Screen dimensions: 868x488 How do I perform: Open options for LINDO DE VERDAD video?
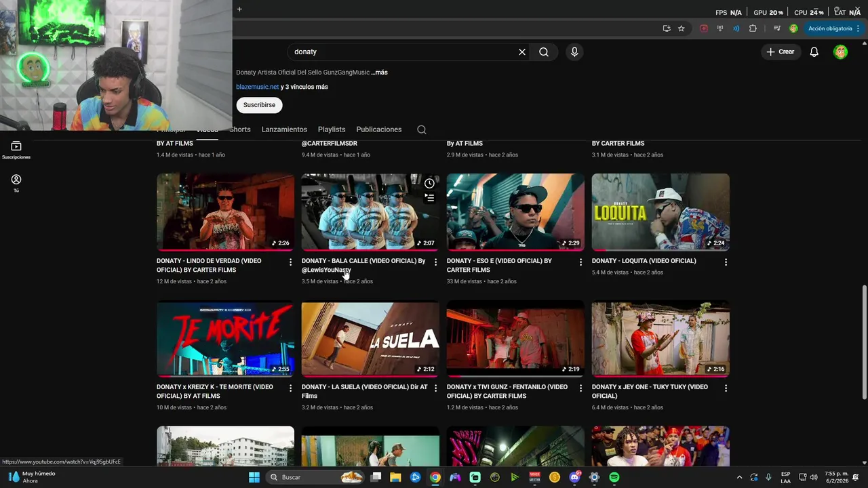(290, 262)
